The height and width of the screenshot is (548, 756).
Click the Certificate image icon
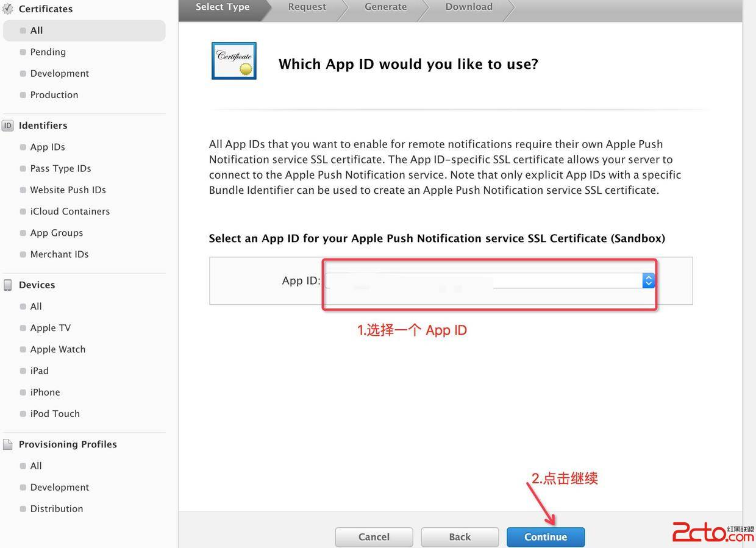(234, 61)
